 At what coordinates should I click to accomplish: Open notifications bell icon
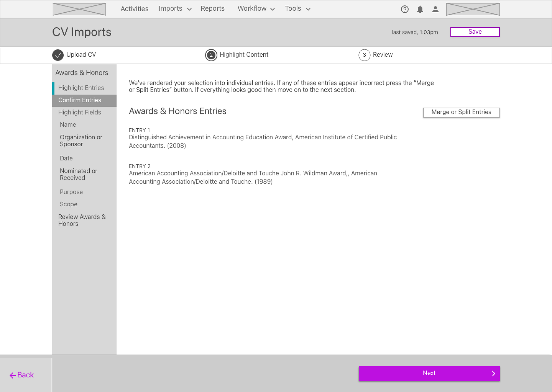(420, 9)
